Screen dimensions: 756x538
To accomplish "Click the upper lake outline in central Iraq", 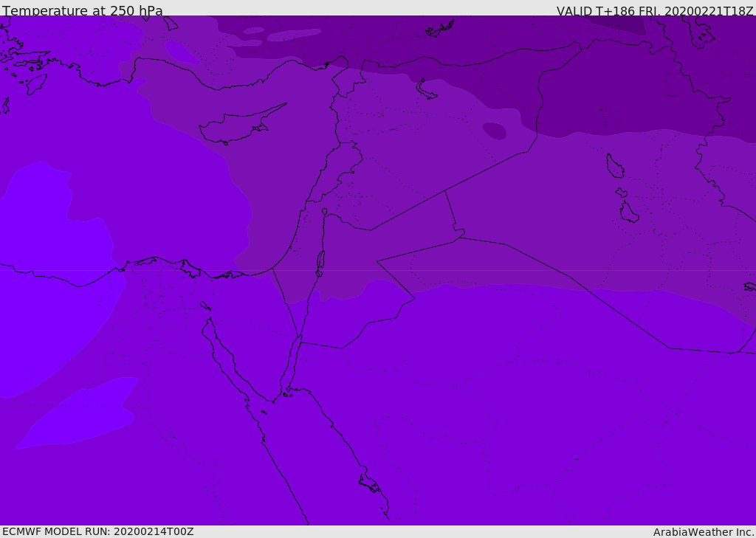I will tap(614, 166).
